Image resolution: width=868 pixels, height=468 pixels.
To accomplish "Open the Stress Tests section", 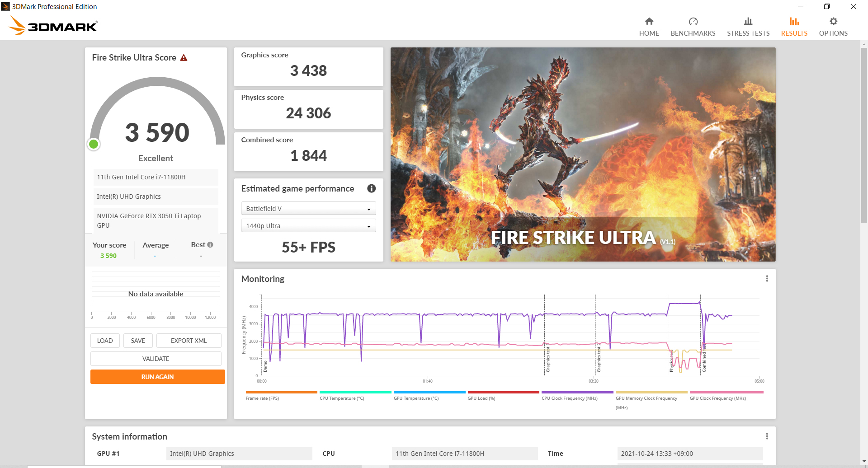I will point(748,27).
